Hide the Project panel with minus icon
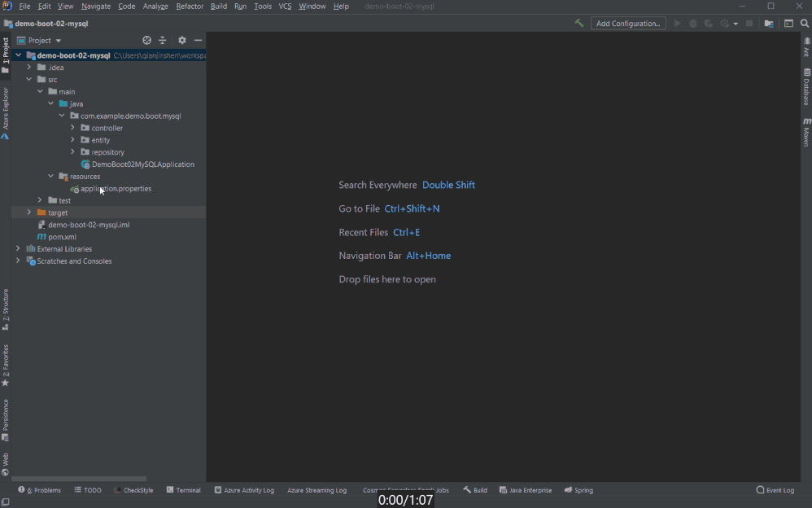812x508 pixels. click(198, 40)
